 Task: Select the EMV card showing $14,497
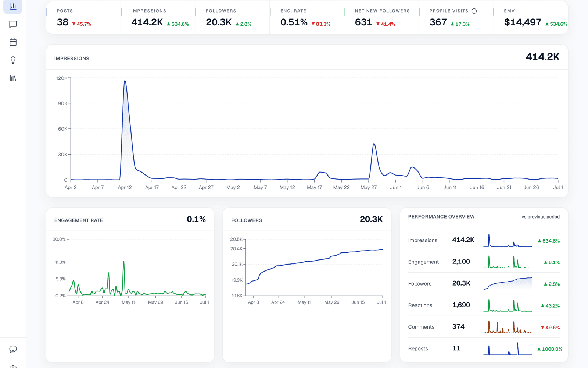point(531,18)
